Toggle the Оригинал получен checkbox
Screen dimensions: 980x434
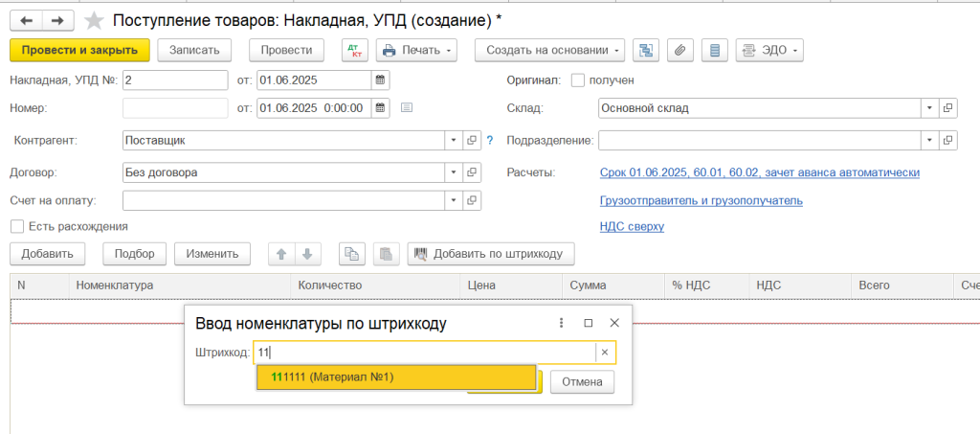(x=577, y=80)
